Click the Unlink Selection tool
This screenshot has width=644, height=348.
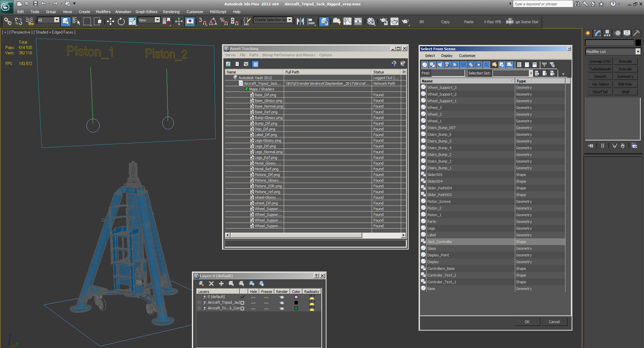tap(19, 21)
